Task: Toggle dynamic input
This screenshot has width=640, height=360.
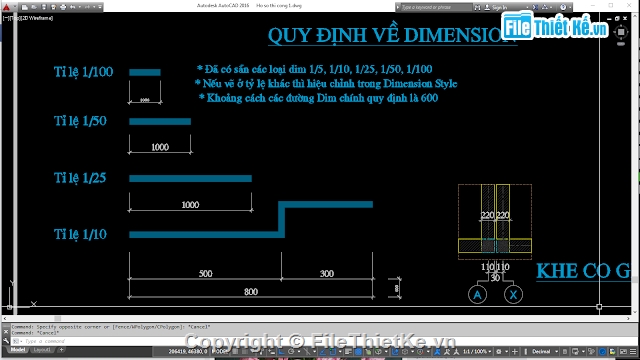Action: [271, 351]
